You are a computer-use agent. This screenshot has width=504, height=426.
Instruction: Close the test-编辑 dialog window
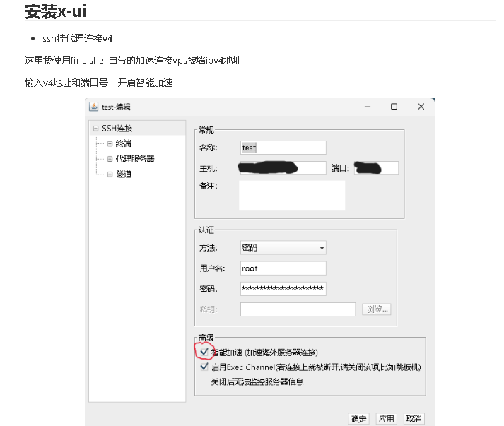click(421, 107)
